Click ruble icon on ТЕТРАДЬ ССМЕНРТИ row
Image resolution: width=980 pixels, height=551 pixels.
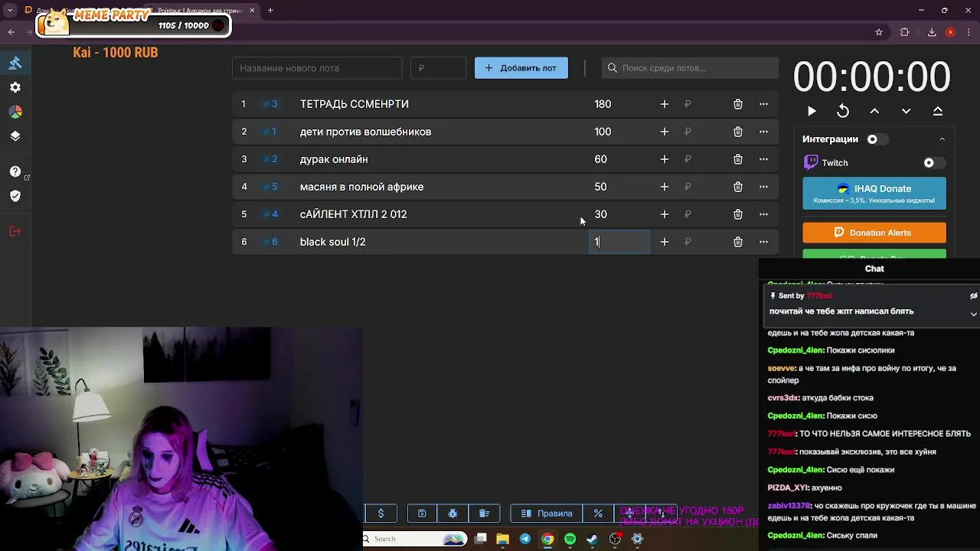688,104
